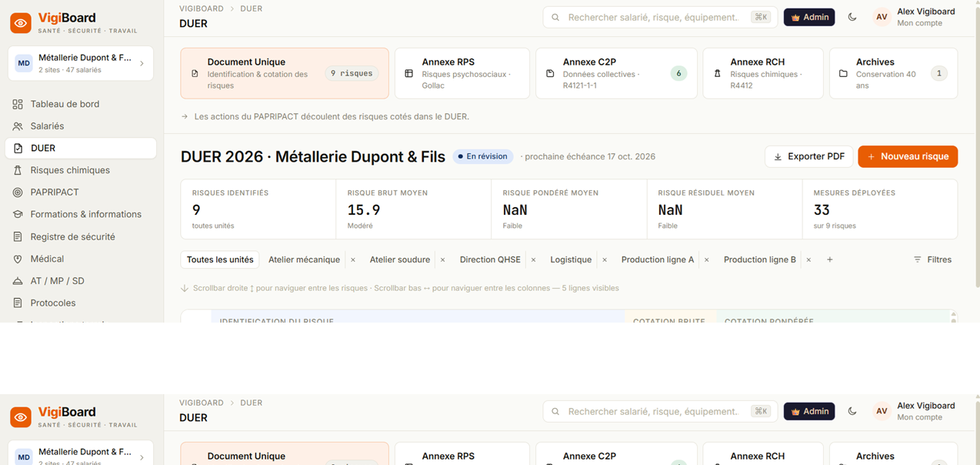This screenshot has height=465, width=980.
Task: Click the graduation cap icon for Formations & informations
Action: pos(18,215)
